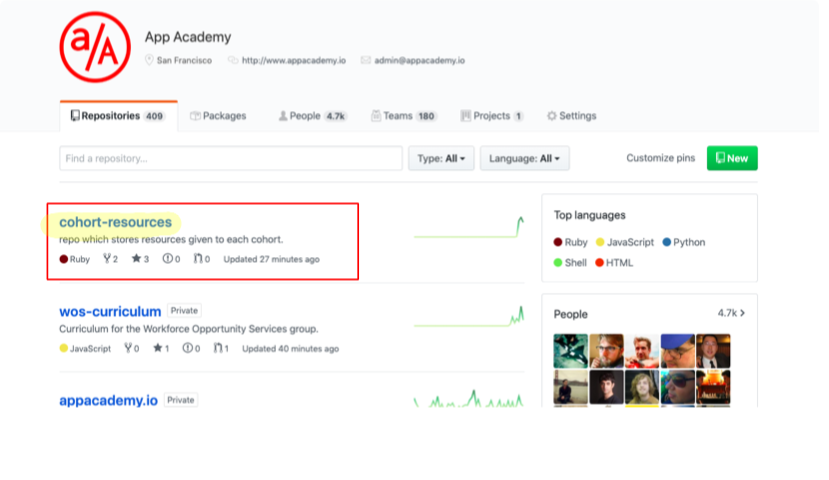Viewport: 829px width, 480px height.
Task: Click the admin@appacademy.io email link
Action: pyautogui.click(x=419, y=60)
